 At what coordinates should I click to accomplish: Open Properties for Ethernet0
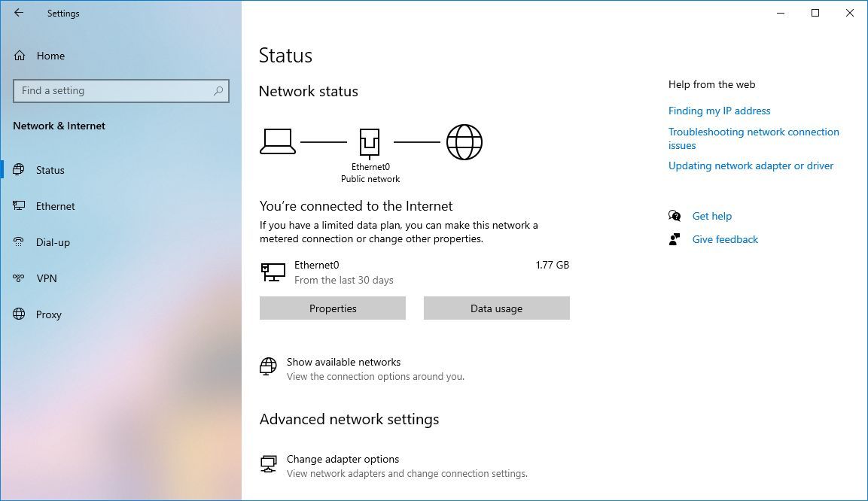coord(332,308)
